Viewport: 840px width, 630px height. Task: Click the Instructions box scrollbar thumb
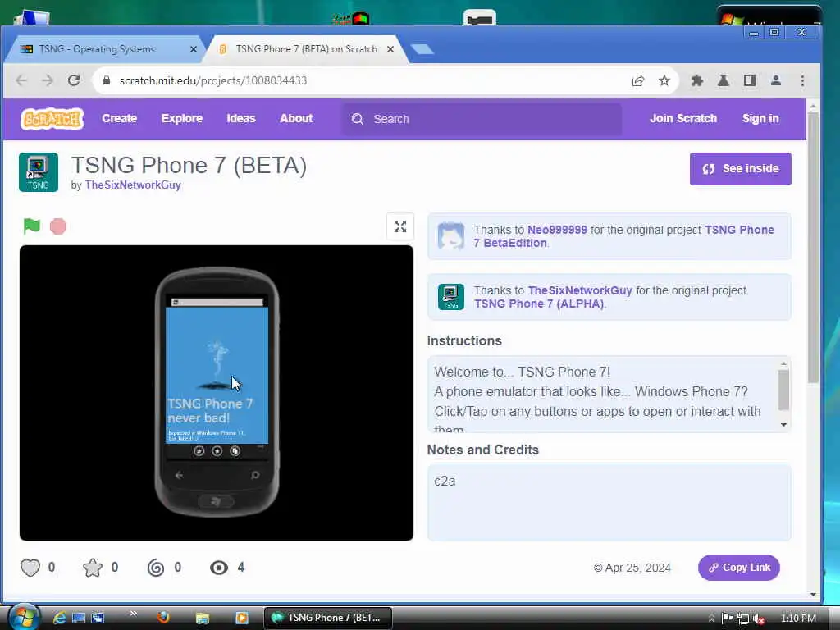pos(783,390)
